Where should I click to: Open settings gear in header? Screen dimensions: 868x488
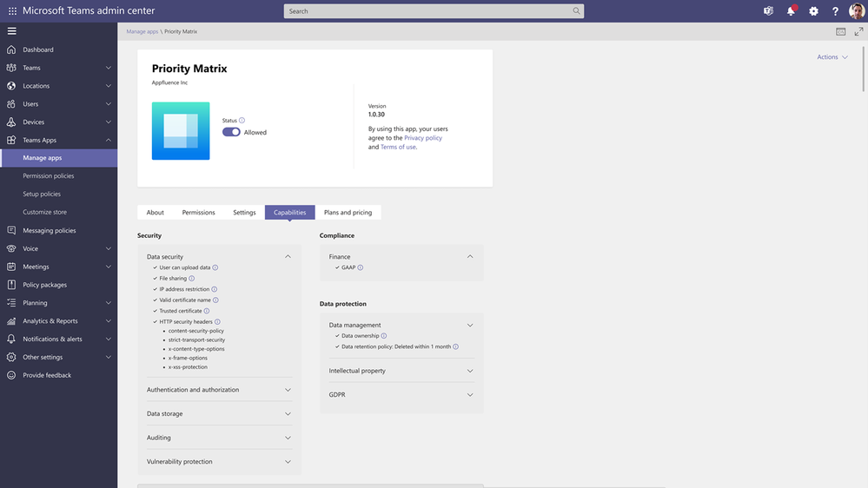tap(813, 11)
